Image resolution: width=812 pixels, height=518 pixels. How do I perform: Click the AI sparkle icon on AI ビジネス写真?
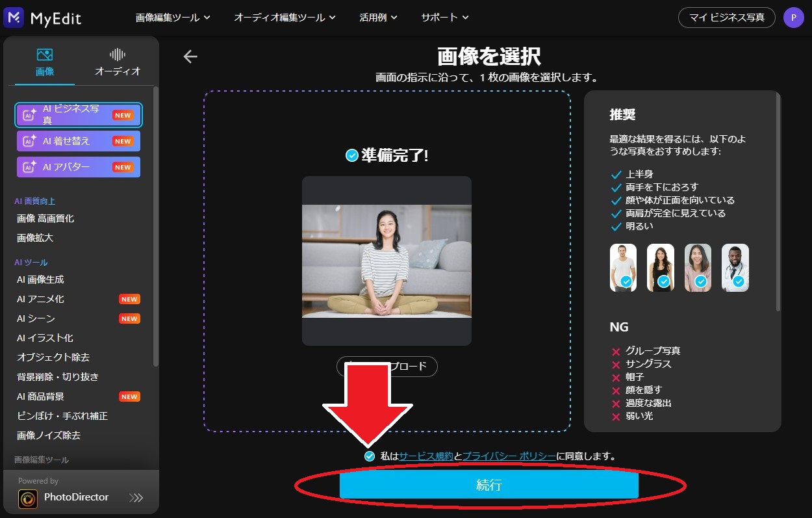[x=30, y=115]
